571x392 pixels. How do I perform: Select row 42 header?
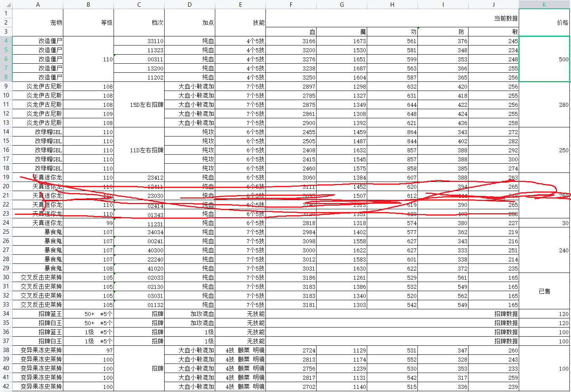tap(6, 386)
